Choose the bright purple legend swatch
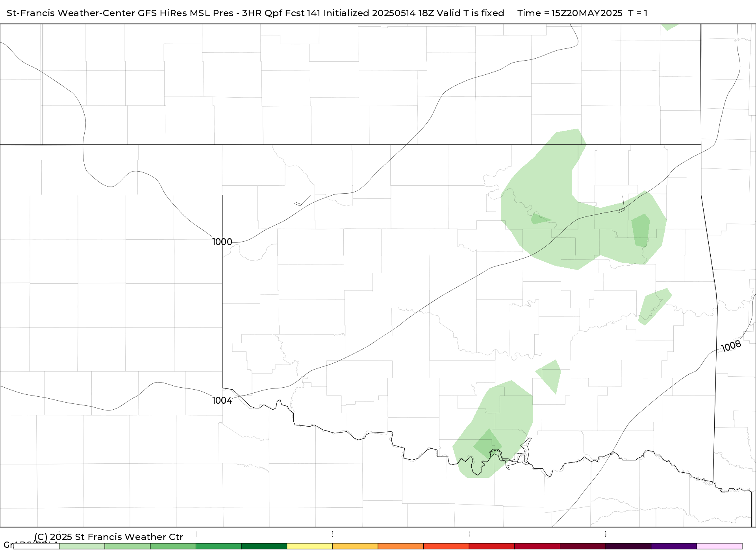Screen dimensions: 756x551 [x=674, y=546]
